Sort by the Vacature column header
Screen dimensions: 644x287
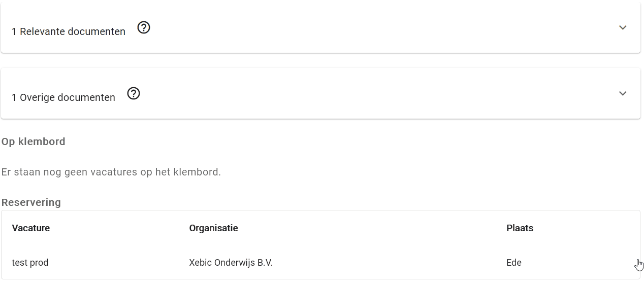[31, 228]
